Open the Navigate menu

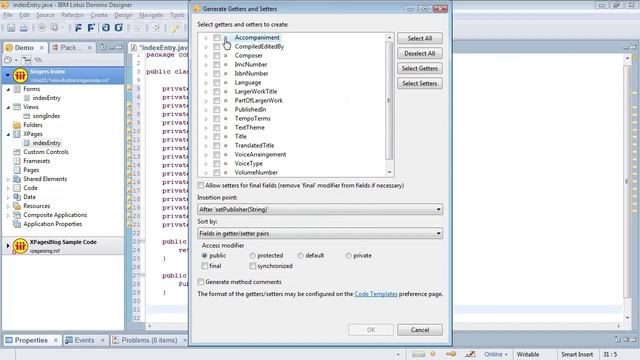pos(151,15)
